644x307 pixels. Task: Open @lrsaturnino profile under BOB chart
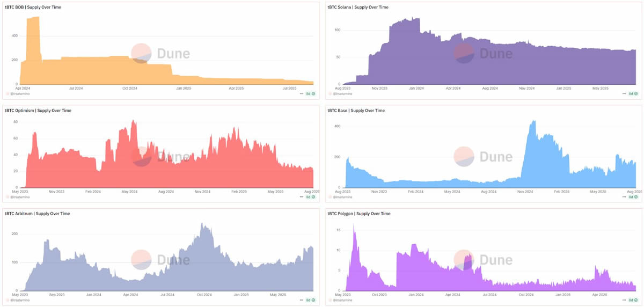pyautogui.click(x=23, y=93)
